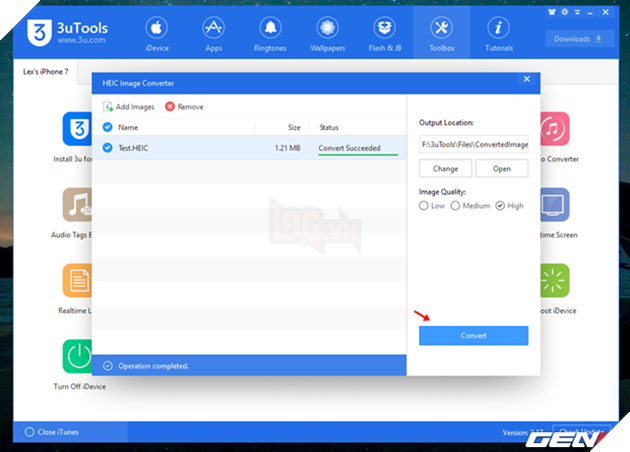Select the Test.HEIC file name

tap(133, 148)
